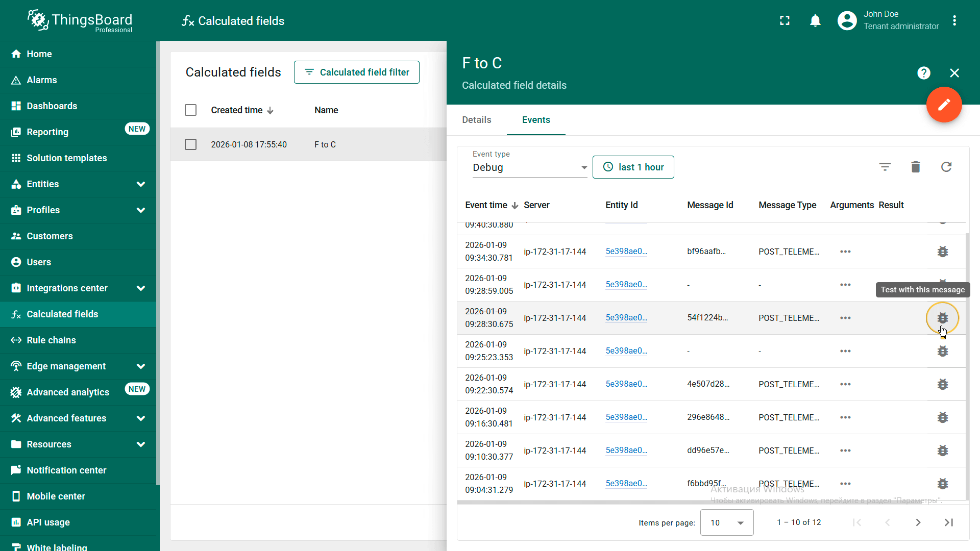The height and width of the screenshot is (551, 980).
Task: Open the Items per page dropdown
Action: pos(726,522)
